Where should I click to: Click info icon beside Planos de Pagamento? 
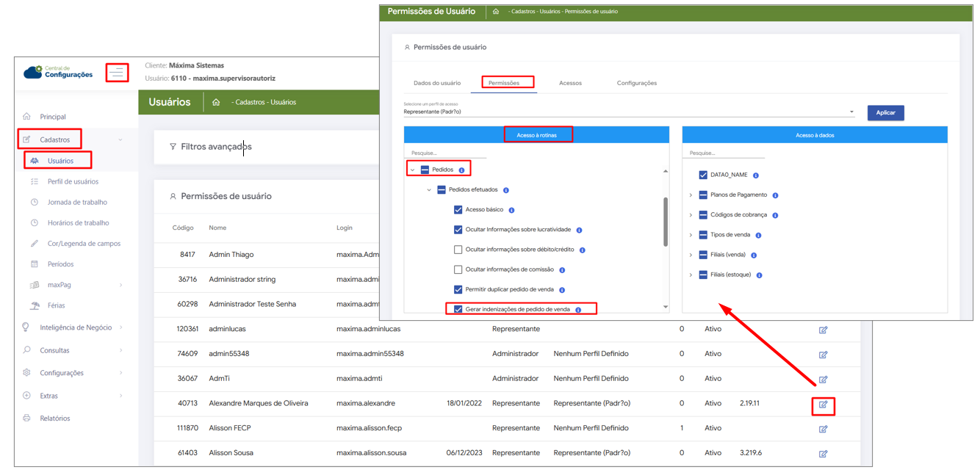(x=775, y=195)
